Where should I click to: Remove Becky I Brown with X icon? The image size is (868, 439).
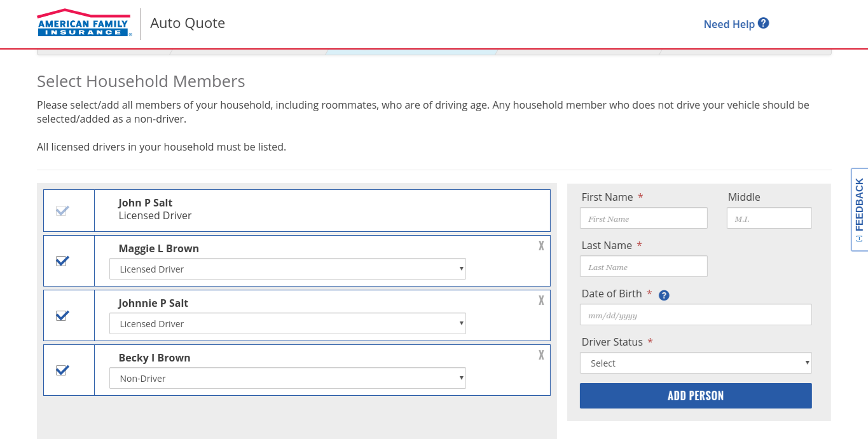541,355
